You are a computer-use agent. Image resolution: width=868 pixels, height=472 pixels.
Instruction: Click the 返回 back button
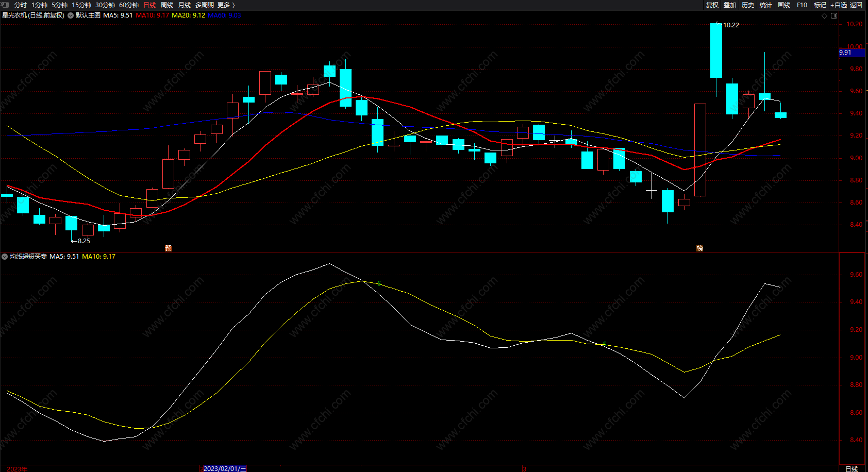click(x=856, y=5)
